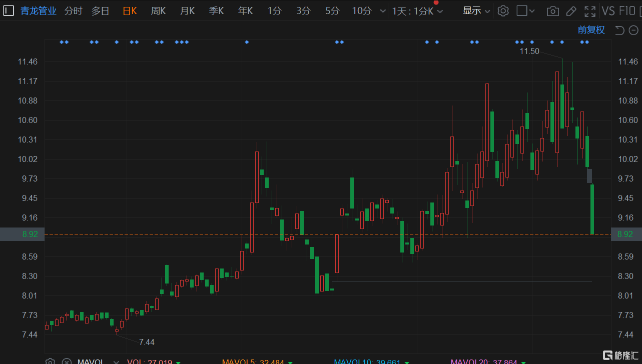Click the orange dashed current price line
Viewport: 642px width, 364px height.
point(328,234)
